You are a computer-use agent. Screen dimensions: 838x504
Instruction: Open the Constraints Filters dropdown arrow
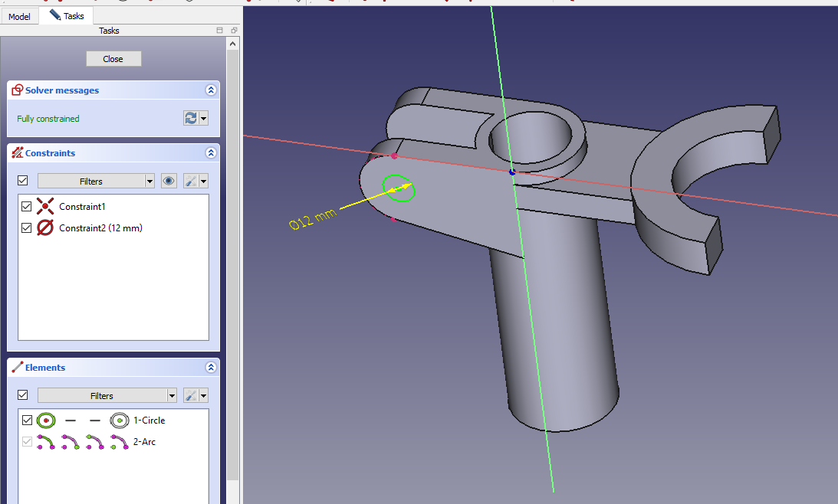[150, 182]
